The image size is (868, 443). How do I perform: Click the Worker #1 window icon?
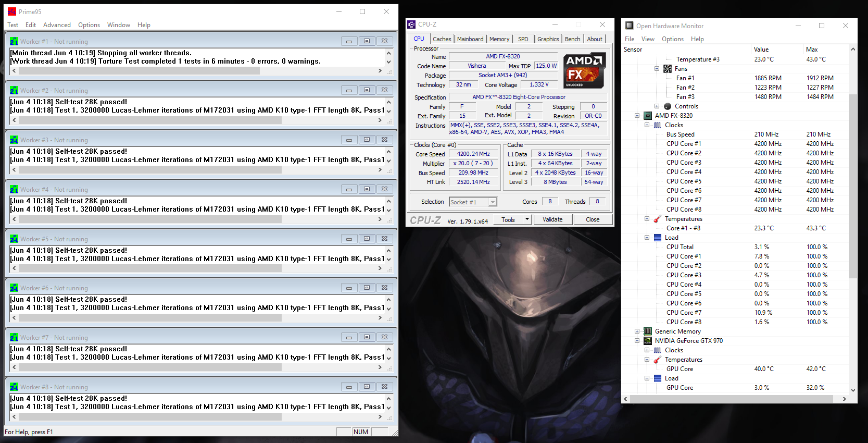point(14,41)
